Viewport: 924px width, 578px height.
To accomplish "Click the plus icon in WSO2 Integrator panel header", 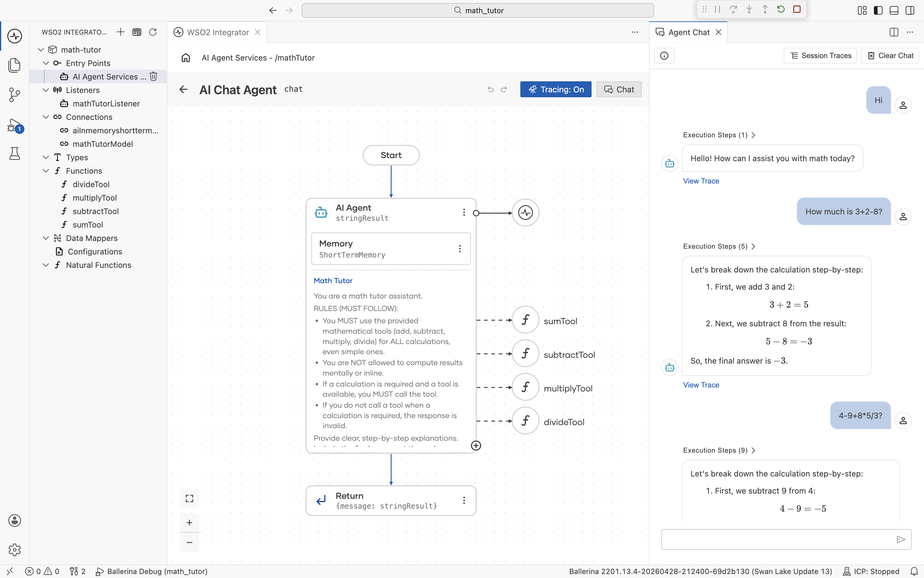I will click(x=121, y=32).
